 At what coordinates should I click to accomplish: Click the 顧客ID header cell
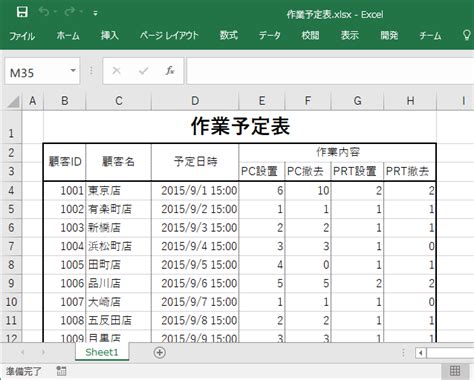coord(65,162)
